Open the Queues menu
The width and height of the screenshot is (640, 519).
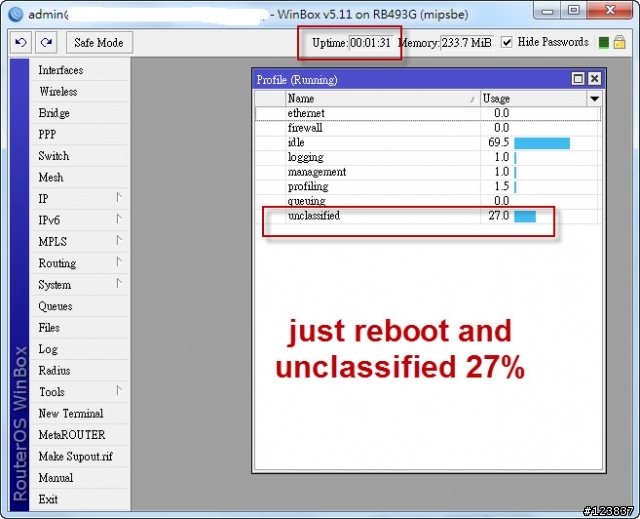point(80,306)
